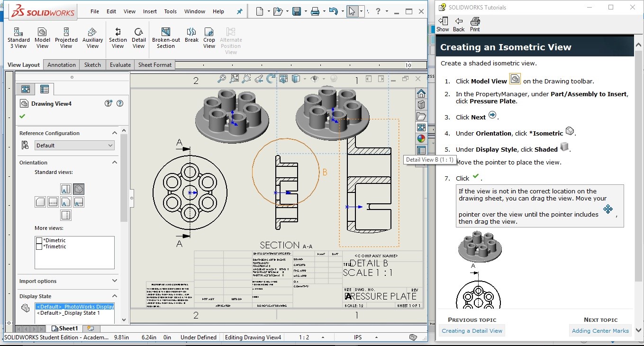The image size is (644, 346).
Task: Open the Auxiliary View tool
Action: click(x=92, y=37)
